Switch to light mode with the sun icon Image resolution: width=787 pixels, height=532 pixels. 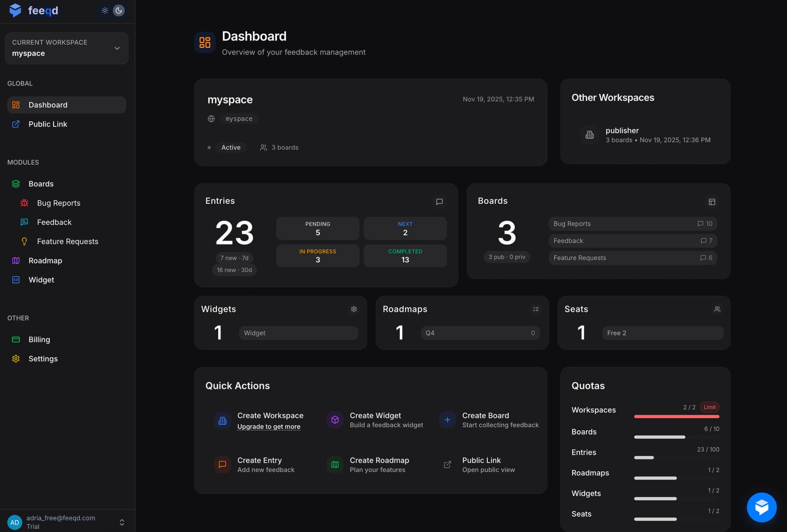105,10
